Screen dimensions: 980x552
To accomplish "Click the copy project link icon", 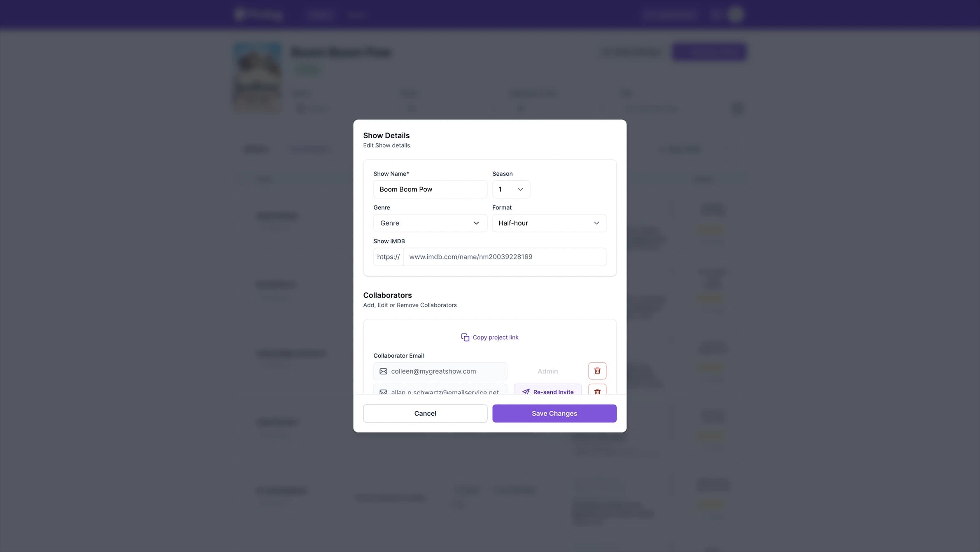I will point(464,337).
